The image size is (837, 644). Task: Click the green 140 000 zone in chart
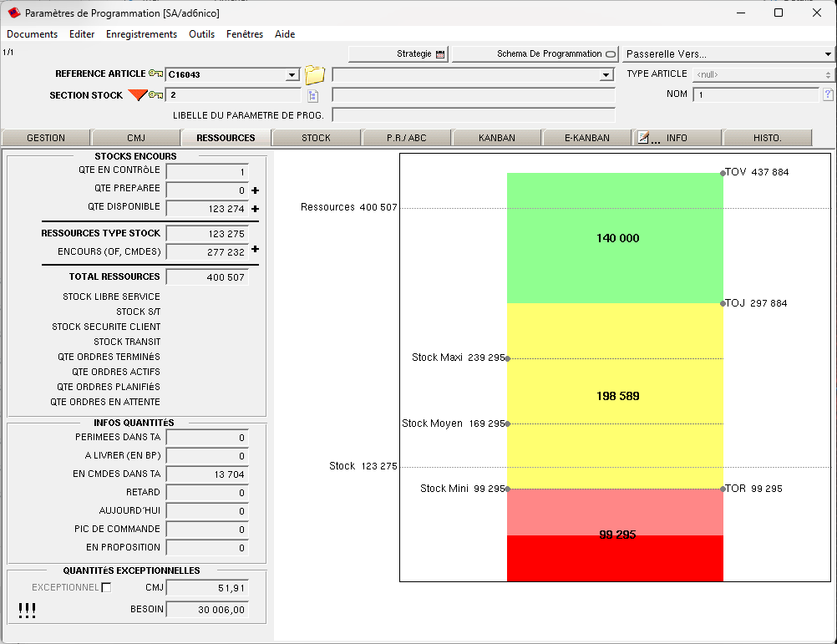point(615,238)
